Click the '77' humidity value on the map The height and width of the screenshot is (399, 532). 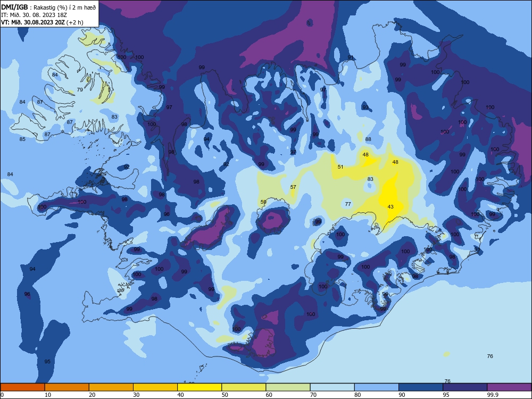pyautogui.click(x=348, y=204)
